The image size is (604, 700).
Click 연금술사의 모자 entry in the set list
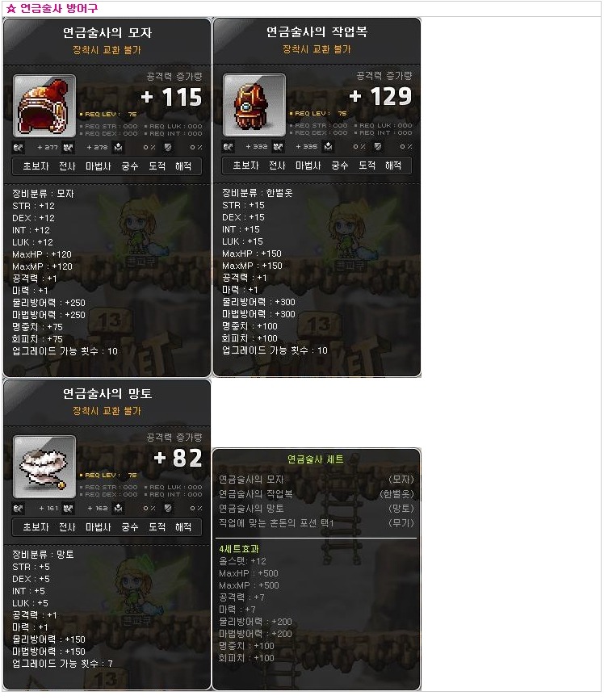[251, 480]
